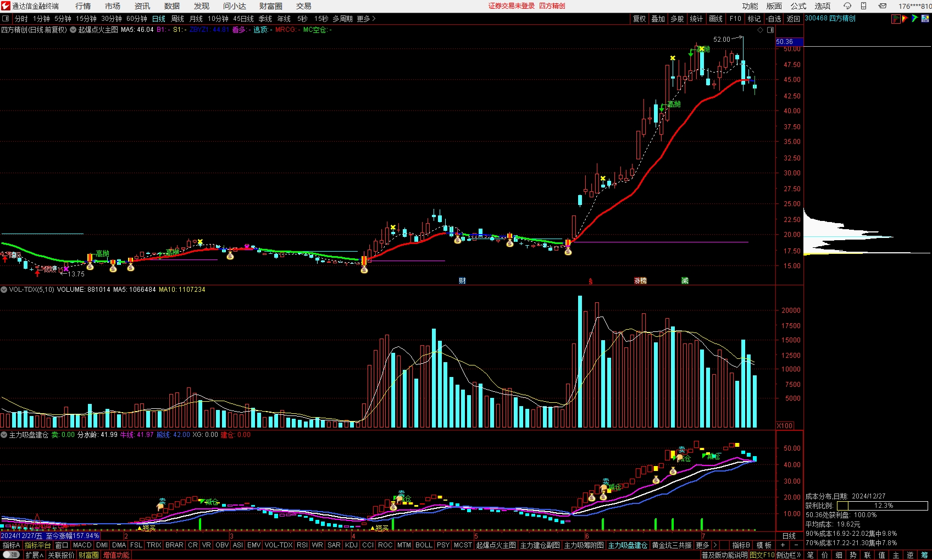
Task: Open the 值 side panel tab
Action: pyautogui.click(x=882, y=555)
